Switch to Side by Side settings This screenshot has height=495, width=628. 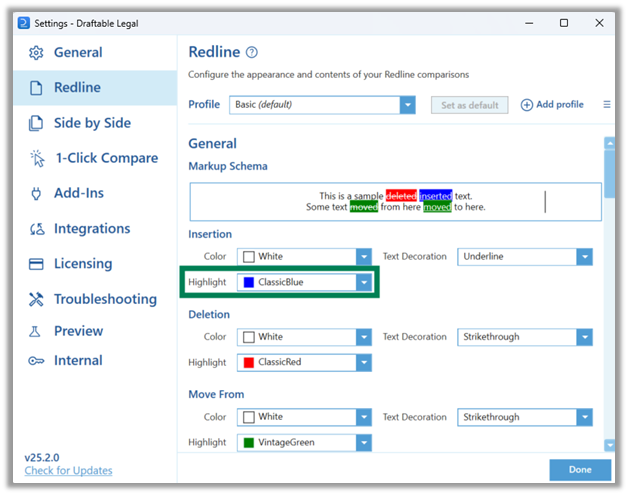pos(95,123)
